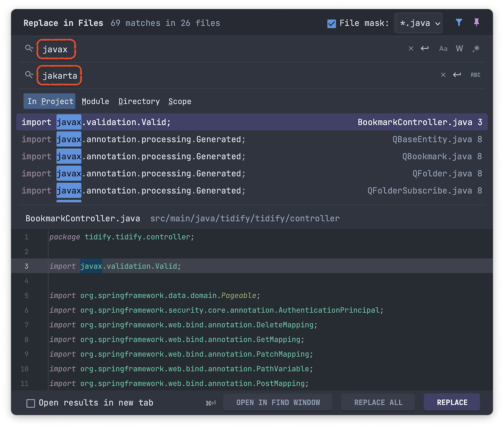Clear the javax search field
Viewport: 504px width, 428px height.
[411, 48]
